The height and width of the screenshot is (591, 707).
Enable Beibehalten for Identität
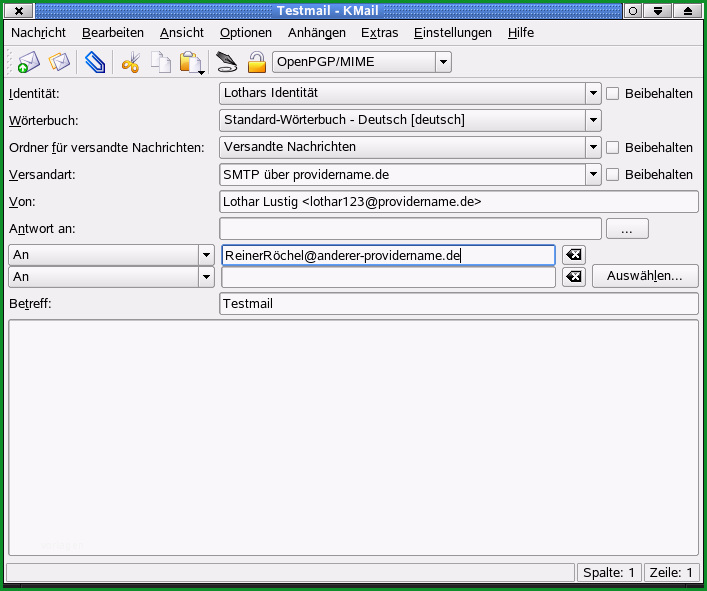pos(612,93)
